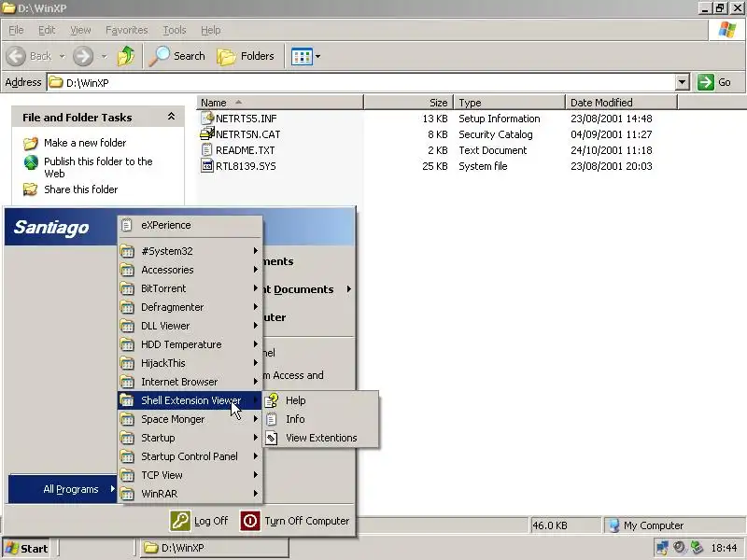
Task: Click the Start button
Action: click(27, 549)
